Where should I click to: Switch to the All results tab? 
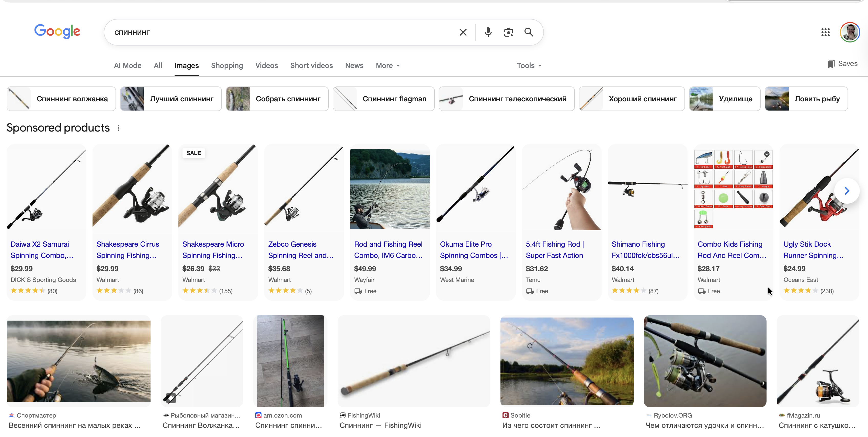pyautogui.click(x=158, y=66)
